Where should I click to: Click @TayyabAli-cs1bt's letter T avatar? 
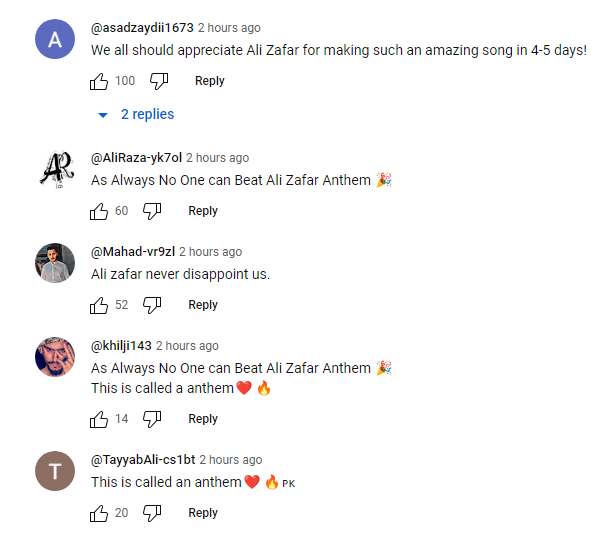54,472
